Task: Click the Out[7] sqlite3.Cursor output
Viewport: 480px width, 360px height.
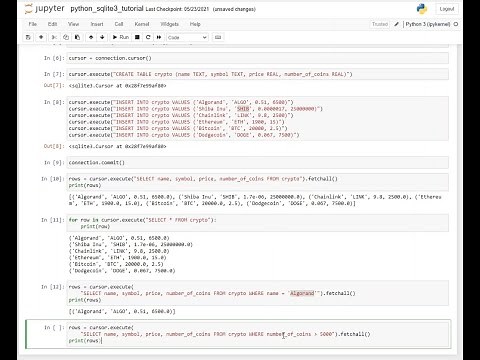Action: tap(117, 86)
